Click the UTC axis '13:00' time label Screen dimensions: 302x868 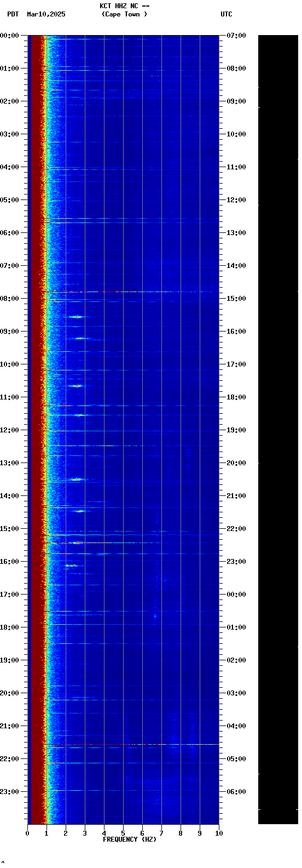[236, 233]
